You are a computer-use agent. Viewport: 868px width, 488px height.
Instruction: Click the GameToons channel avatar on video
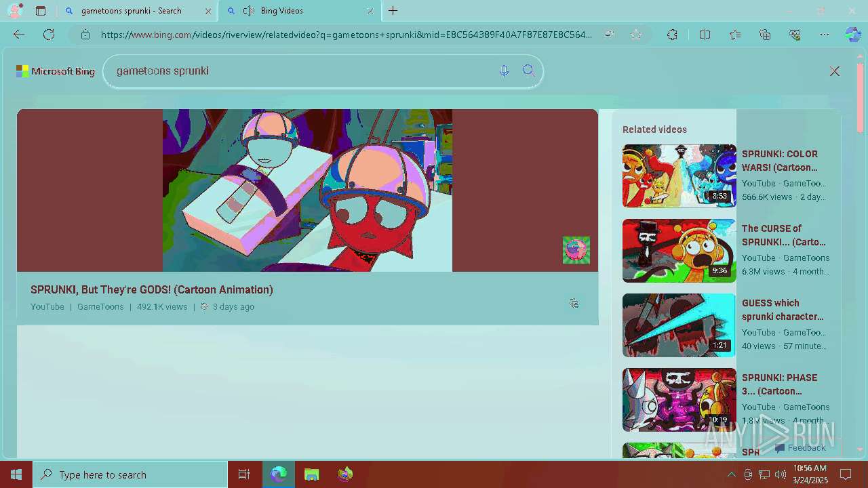point(576,250)
